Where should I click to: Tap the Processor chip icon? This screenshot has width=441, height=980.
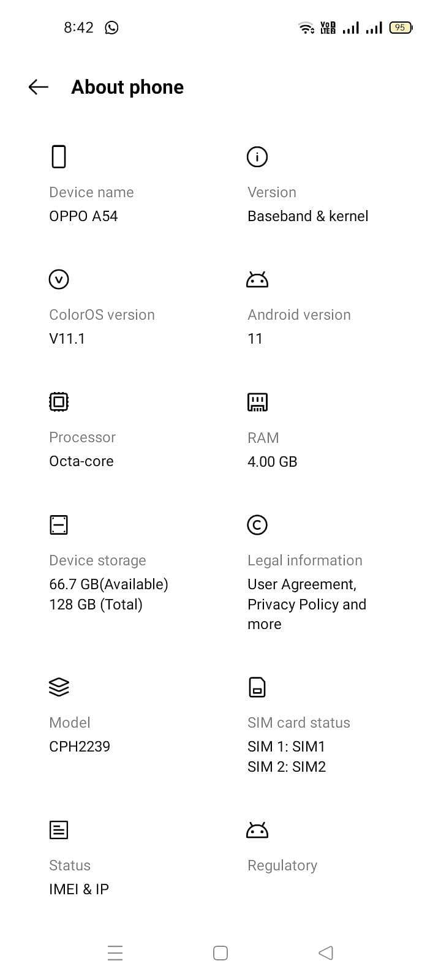tap(59, 402)
